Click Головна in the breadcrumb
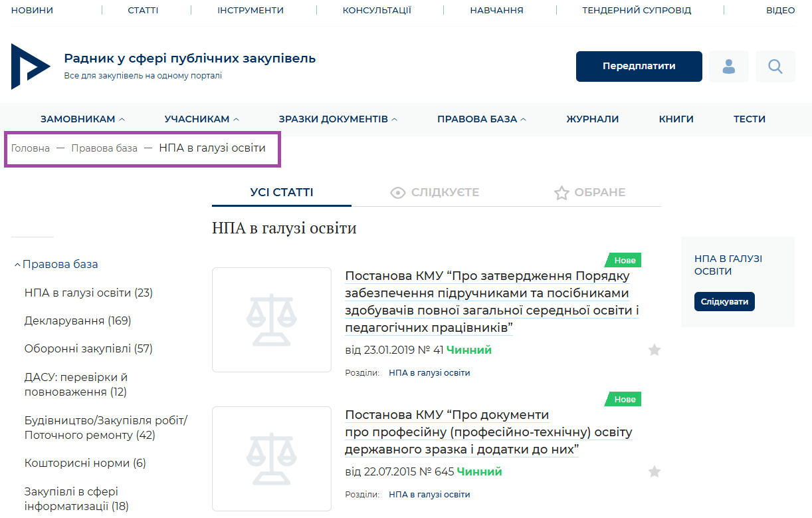The width and height of the screenshot is (812, 518). coord(31,148)
